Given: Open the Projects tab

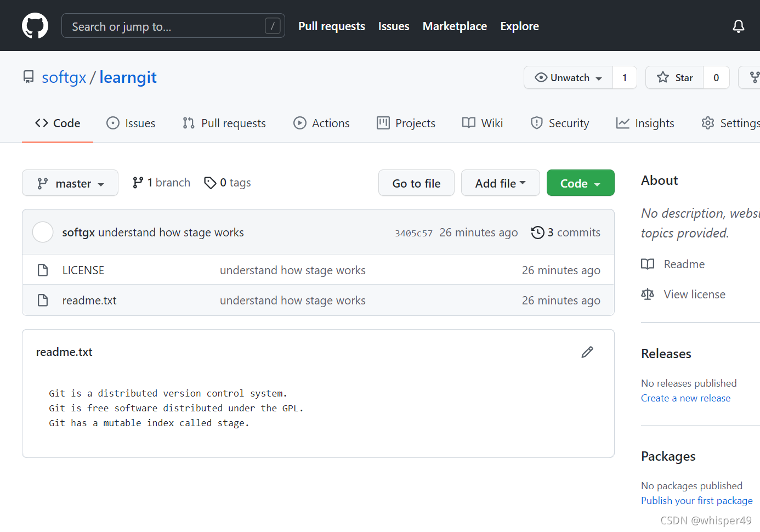Looking at the screenshot, I should point(406,123).
